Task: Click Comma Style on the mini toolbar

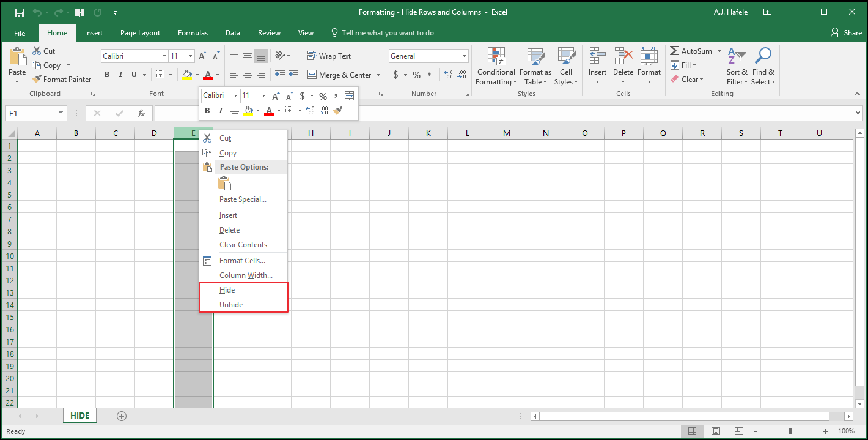Action: 336,96
